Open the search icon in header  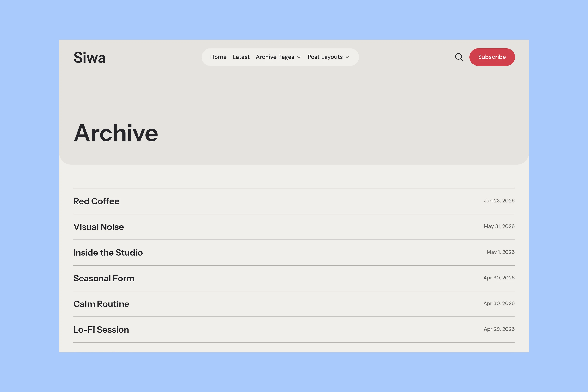459,57
